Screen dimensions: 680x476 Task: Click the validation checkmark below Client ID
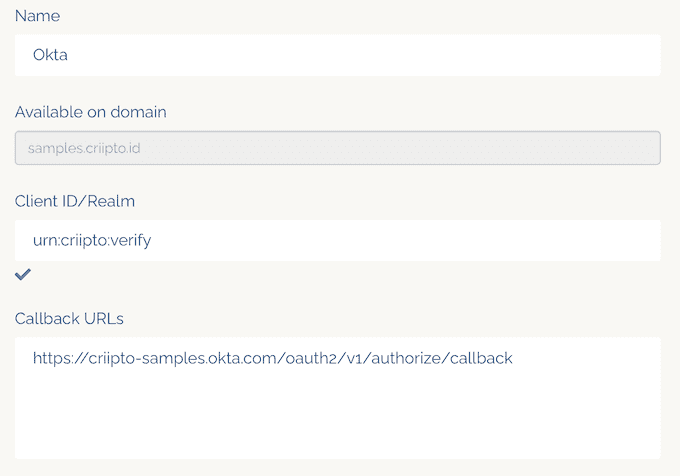click(23, 274)
